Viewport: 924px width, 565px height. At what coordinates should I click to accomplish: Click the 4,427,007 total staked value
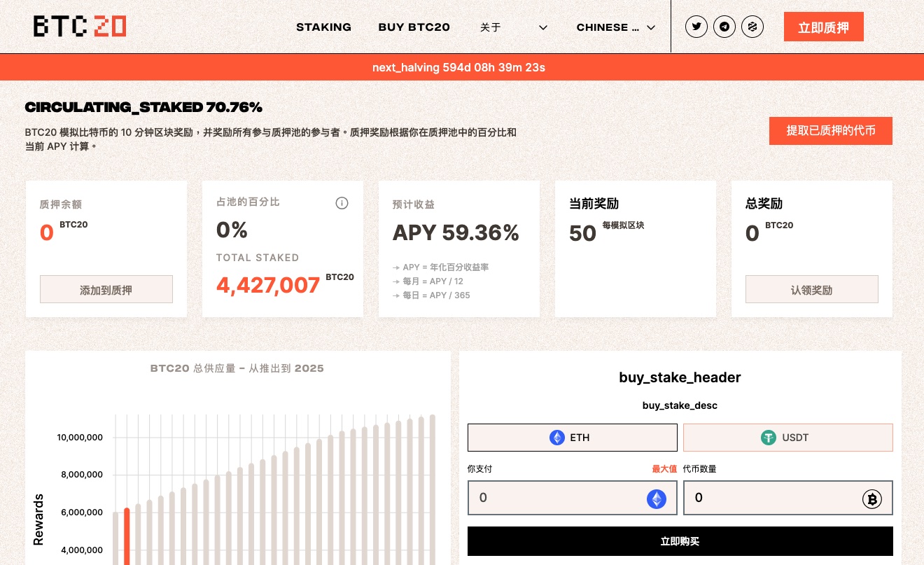(268, 285)
